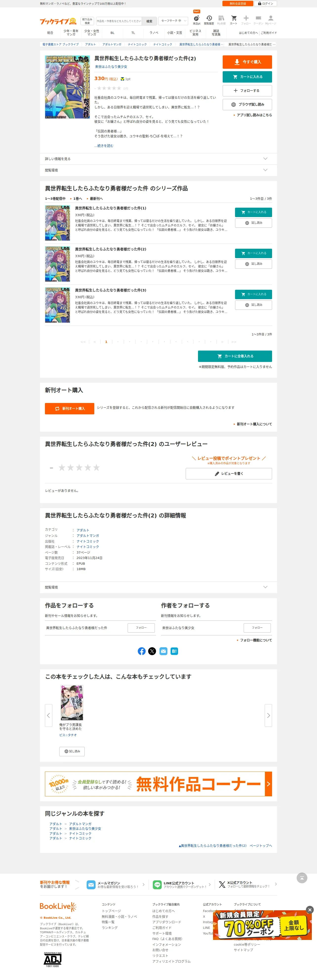
Task: Select the 少年・青年マンガ tab
Action: pos(71,33)
